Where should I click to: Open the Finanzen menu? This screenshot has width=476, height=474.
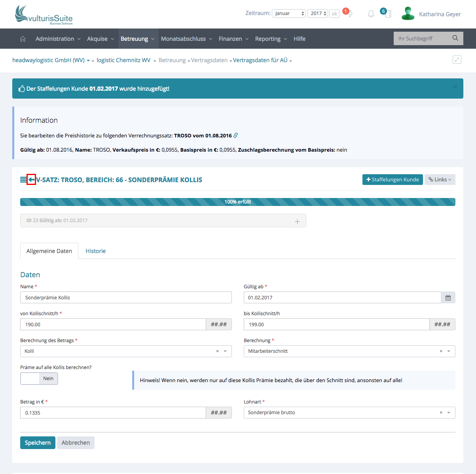(x=233, y=39)
